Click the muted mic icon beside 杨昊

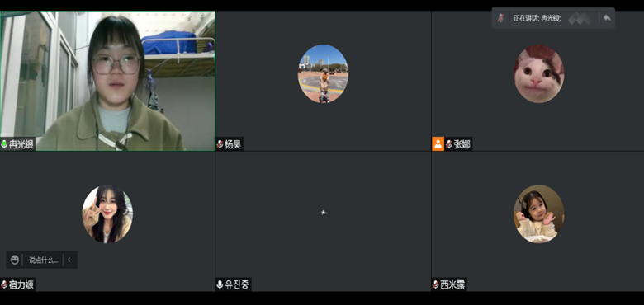tap(220, 144)
